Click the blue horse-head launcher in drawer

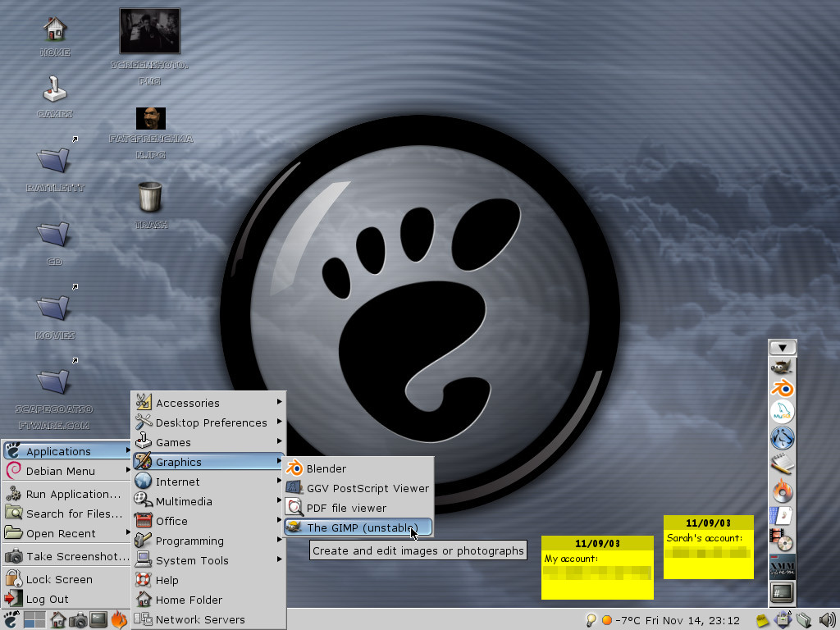click(x=782, y=438)
